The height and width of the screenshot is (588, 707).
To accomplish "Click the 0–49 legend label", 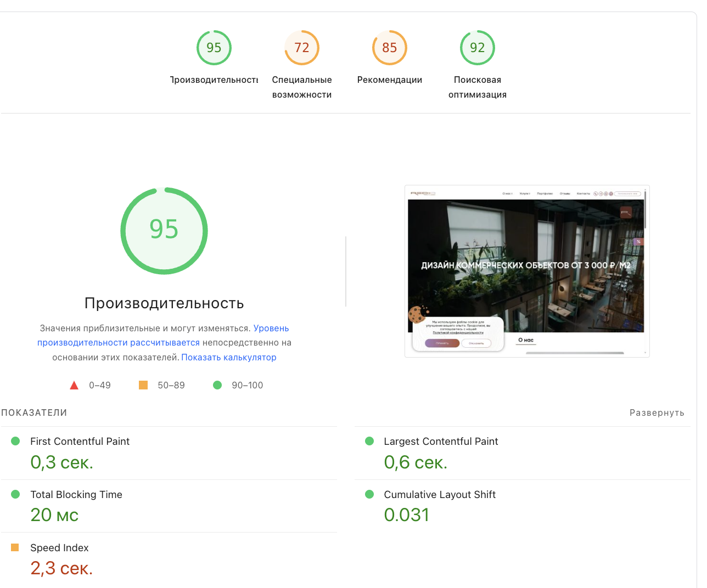I will point(100,386).
